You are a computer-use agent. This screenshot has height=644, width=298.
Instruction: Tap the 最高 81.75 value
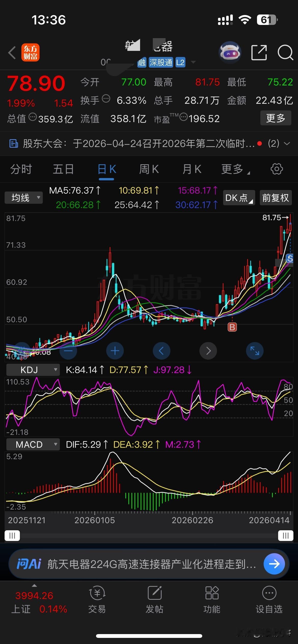pyautogui.click(x=207, y=82)
